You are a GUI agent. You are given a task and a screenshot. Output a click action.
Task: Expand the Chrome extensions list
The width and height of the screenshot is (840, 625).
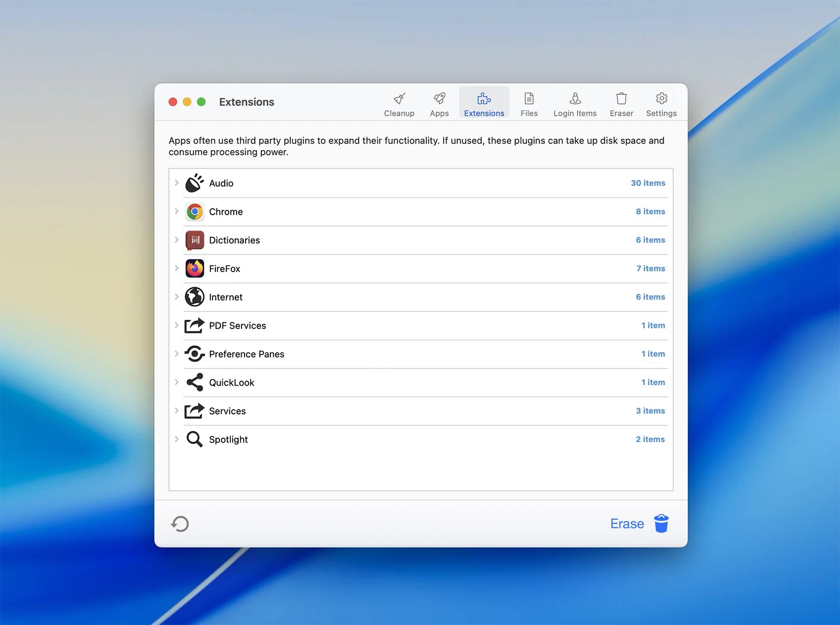pyautogui.click(x=176, y=212)
